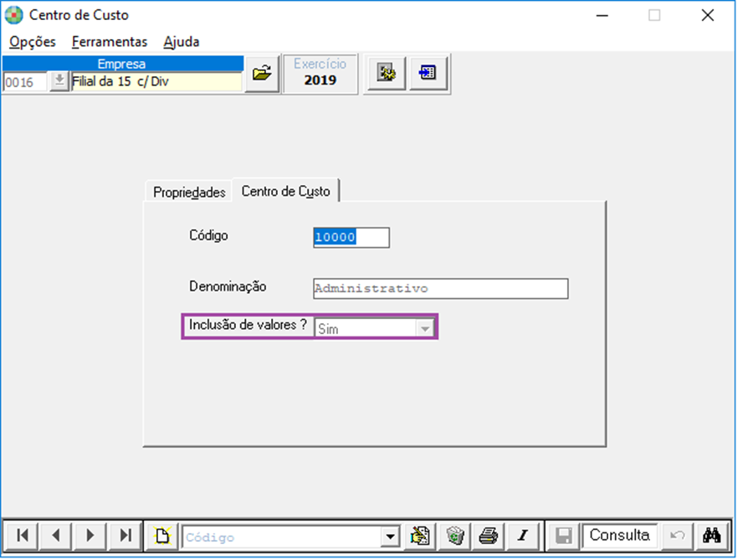Click the undo arrow icon
Screen dimensions: 738x560
677,536
